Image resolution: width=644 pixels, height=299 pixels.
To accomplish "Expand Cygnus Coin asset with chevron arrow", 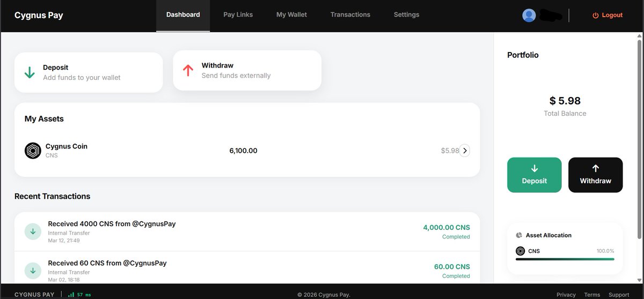I will (465, 151).
